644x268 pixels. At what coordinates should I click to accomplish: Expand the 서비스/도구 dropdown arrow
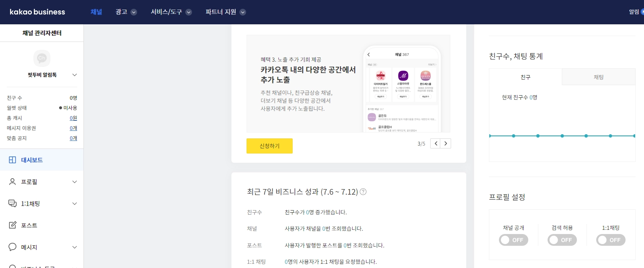(189, 12)
